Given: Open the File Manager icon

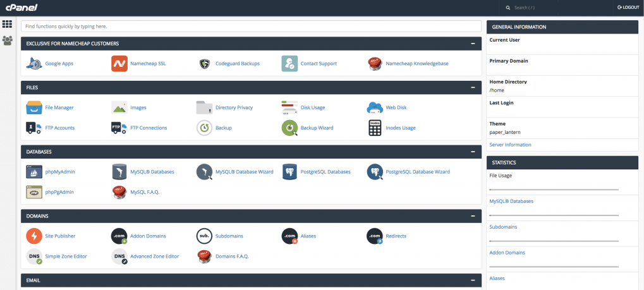Looking at the screenshot, I should click(34, 107).
